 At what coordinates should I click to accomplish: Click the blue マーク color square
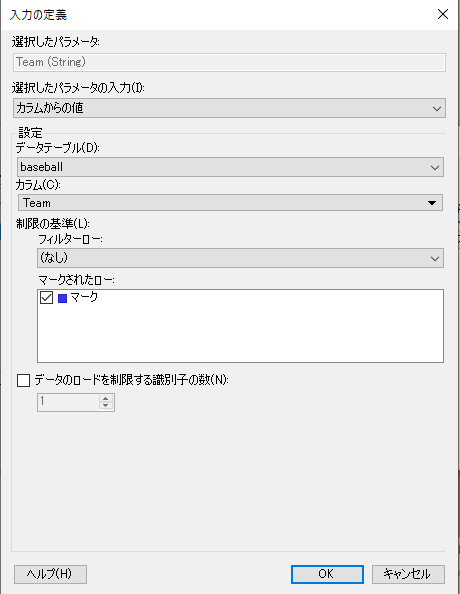pos(63,298)
